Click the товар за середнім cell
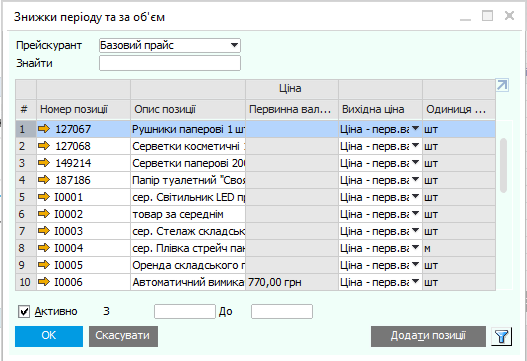The width and height of the screenshot is (527, 361). click(x=188, y=214)
